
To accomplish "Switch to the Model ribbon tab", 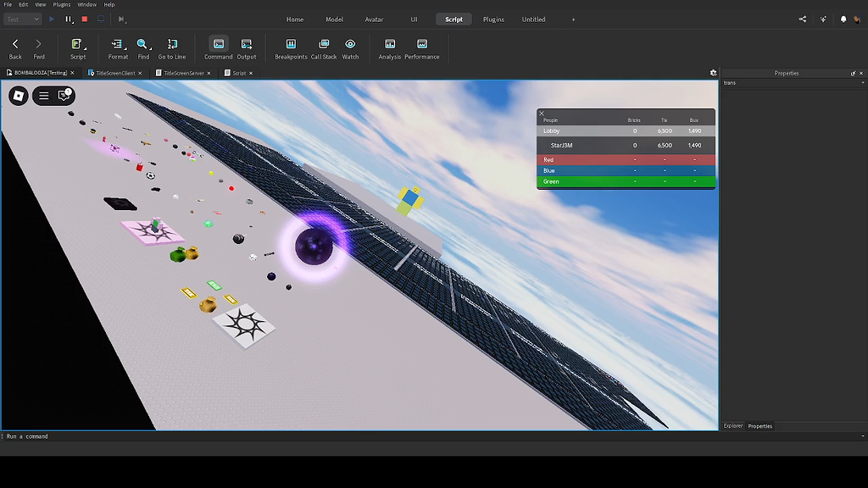I will coord(334,19).
